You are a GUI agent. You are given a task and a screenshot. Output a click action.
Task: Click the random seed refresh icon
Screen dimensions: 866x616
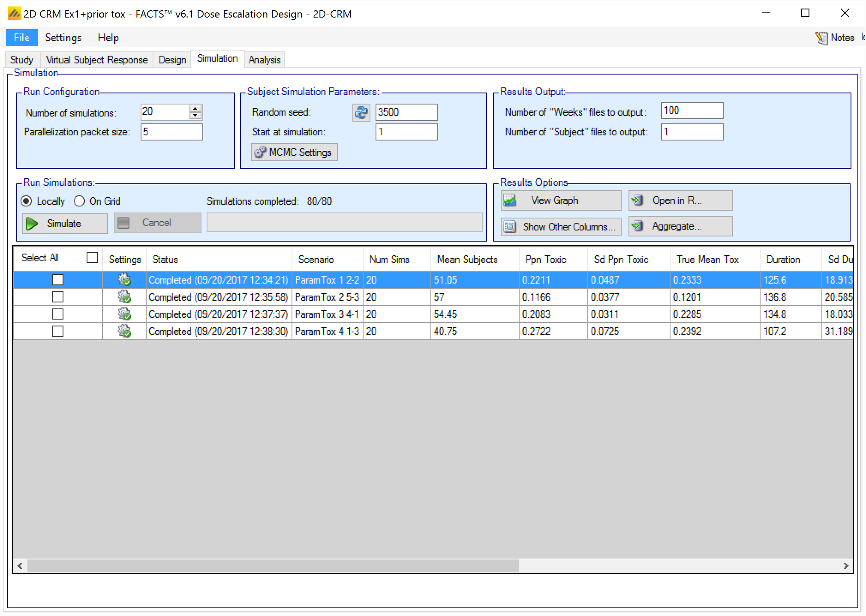click(x=361, y=113)
